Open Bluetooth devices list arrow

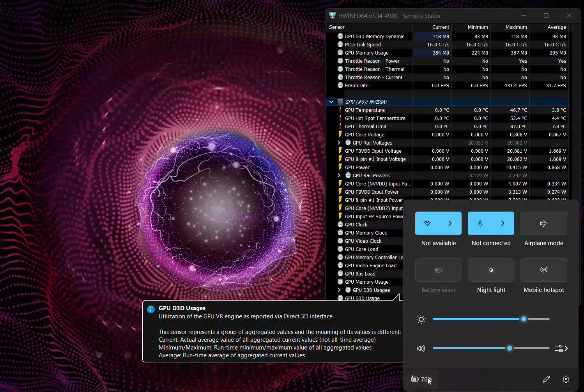pyautogui.click(x=503, y=223)
